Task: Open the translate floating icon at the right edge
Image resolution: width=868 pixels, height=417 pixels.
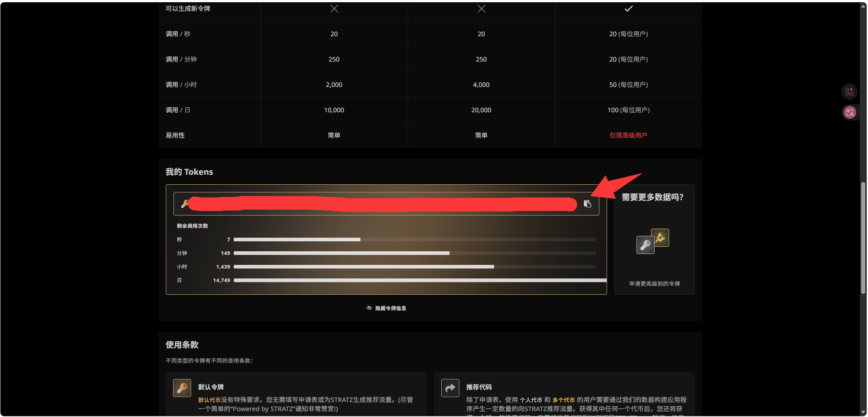Action: (849, 112)
